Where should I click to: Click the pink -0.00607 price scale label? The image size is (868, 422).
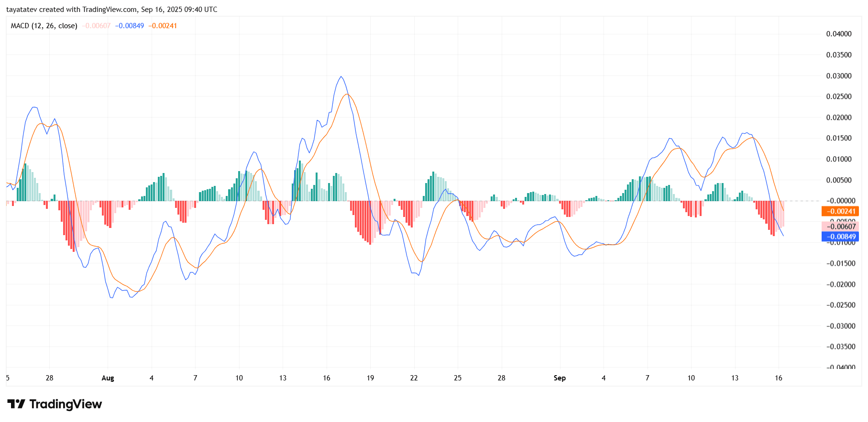(840, 227)
